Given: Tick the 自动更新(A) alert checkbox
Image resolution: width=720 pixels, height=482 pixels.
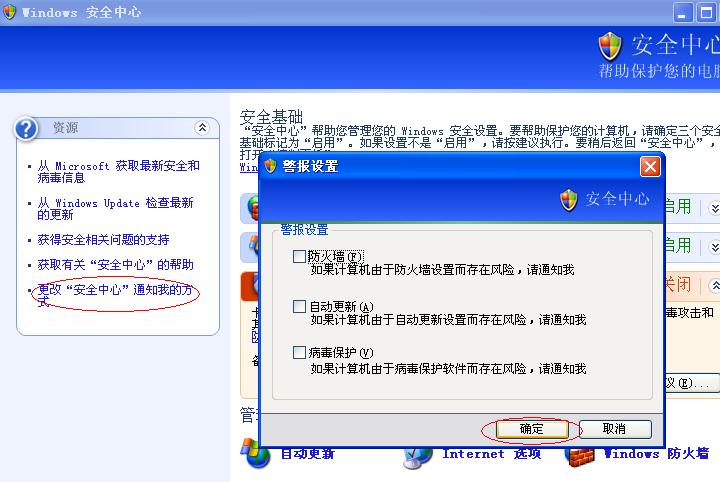Looking at the screenshot, I should 299,306.
